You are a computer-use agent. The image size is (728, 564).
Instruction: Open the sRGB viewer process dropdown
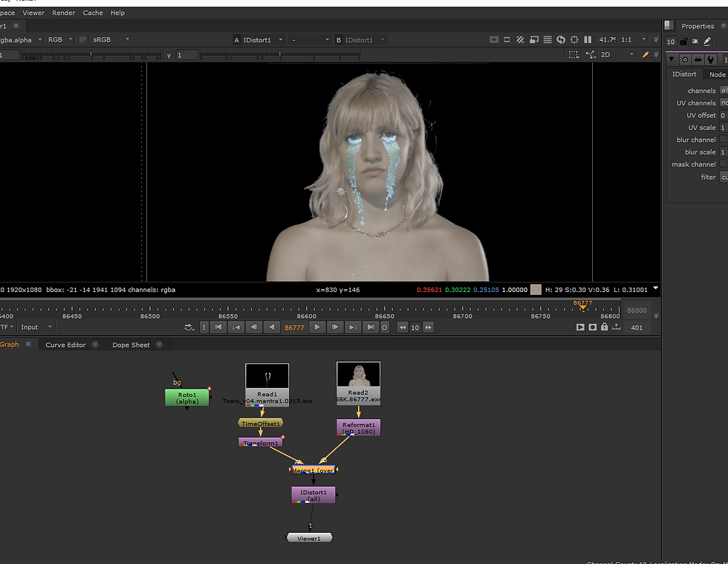pyautogui.click(x=111, y=39)
